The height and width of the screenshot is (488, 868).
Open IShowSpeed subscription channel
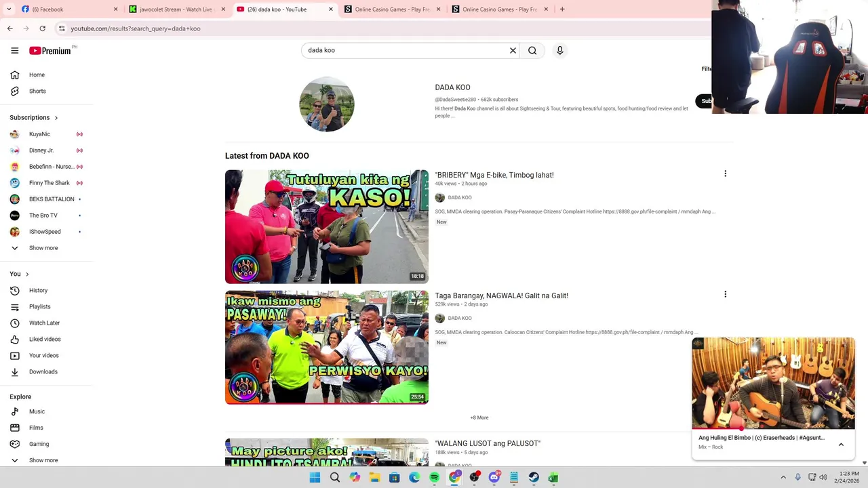point(46,232)
